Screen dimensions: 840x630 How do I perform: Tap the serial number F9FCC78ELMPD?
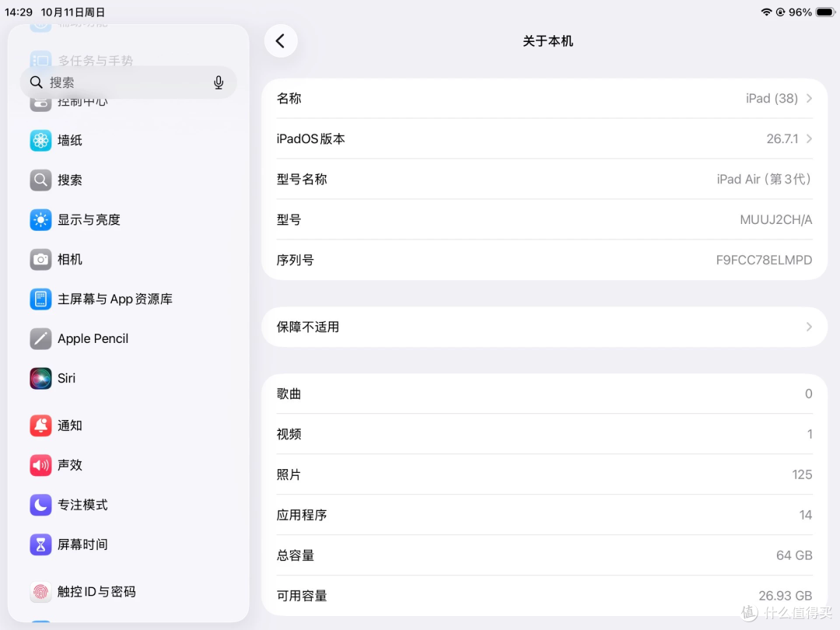point(764,260)
